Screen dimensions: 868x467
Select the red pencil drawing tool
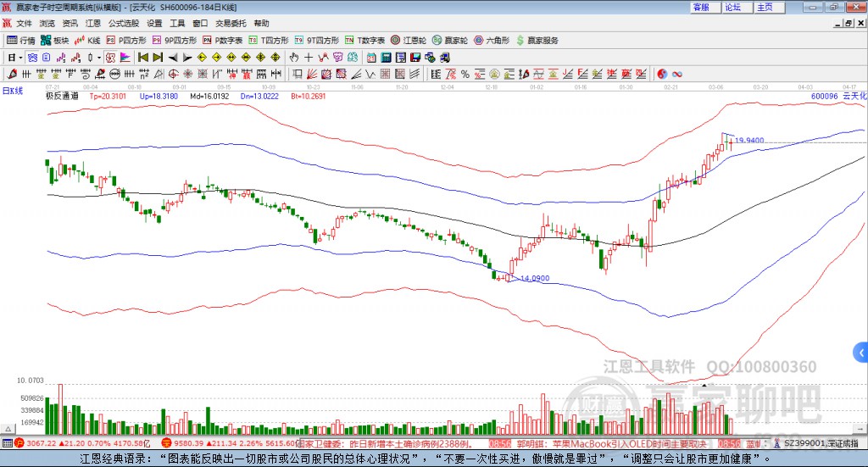point(12,74)
